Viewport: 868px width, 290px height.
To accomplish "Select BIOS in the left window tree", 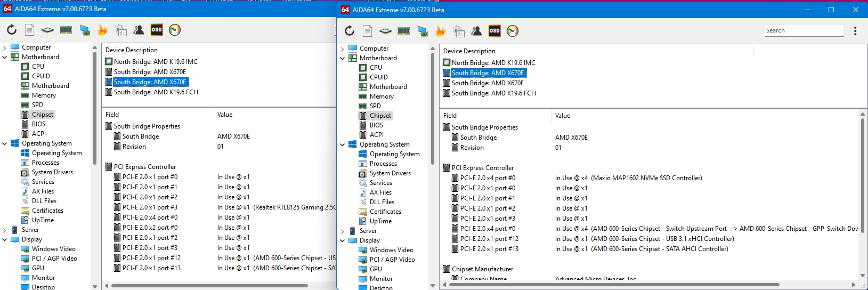I will pos(39,124).
